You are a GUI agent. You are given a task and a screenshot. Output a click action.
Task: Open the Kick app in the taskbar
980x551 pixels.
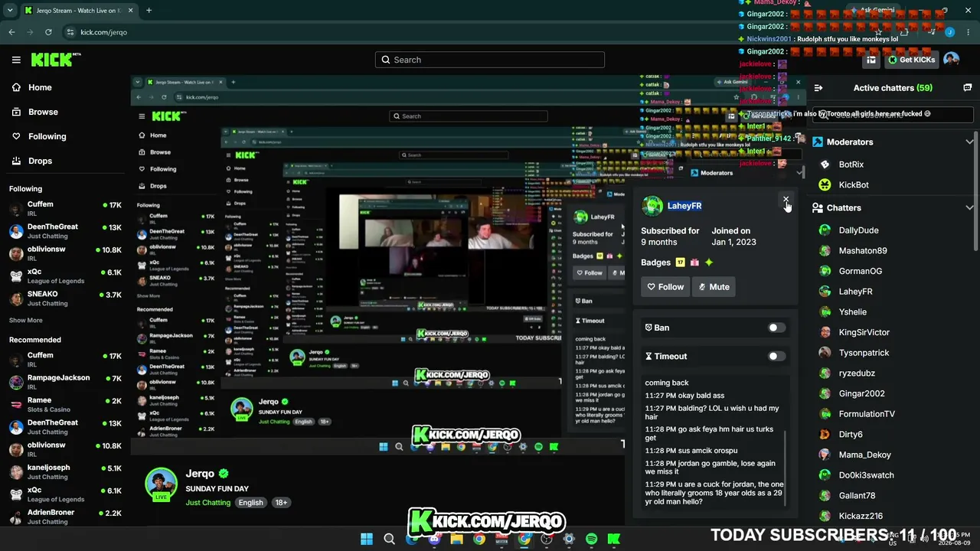613,539
